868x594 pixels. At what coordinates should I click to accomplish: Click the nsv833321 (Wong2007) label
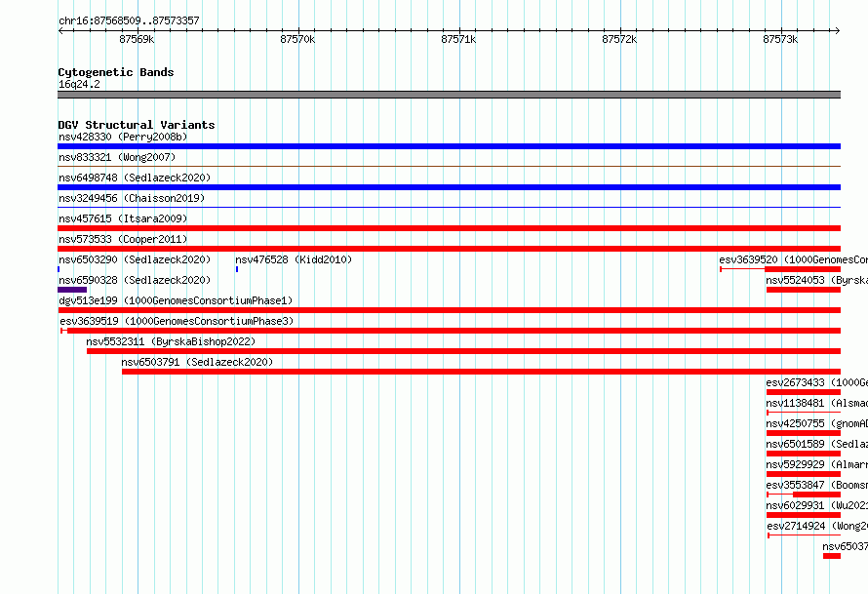(117, 157)
